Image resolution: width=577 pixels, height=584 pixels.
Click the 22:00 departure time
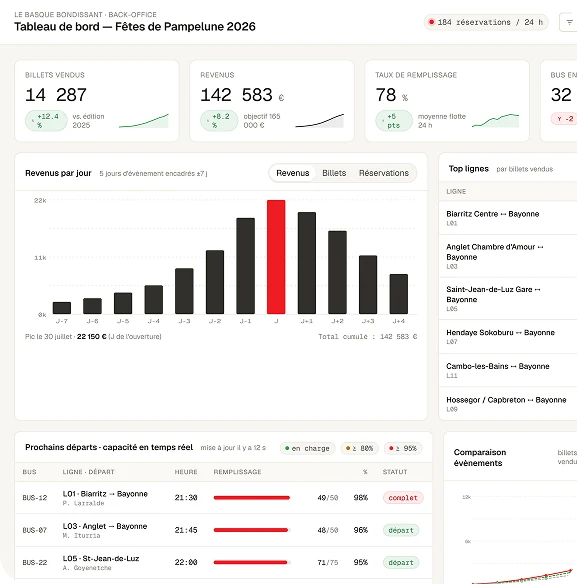[x=186, y=562]
